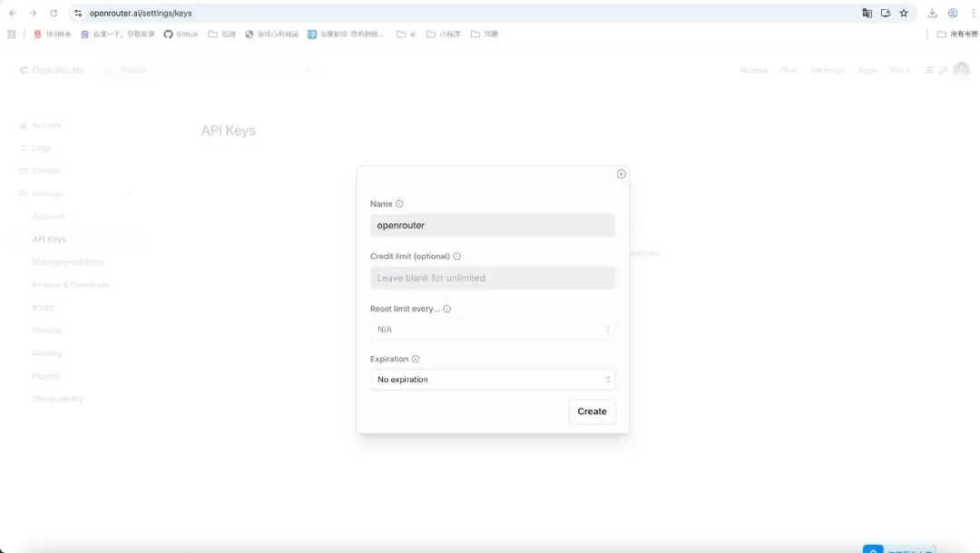Open the all bookmarks folder at right
The height and width of the screenshot is (553, 980).
coord(957,35)
